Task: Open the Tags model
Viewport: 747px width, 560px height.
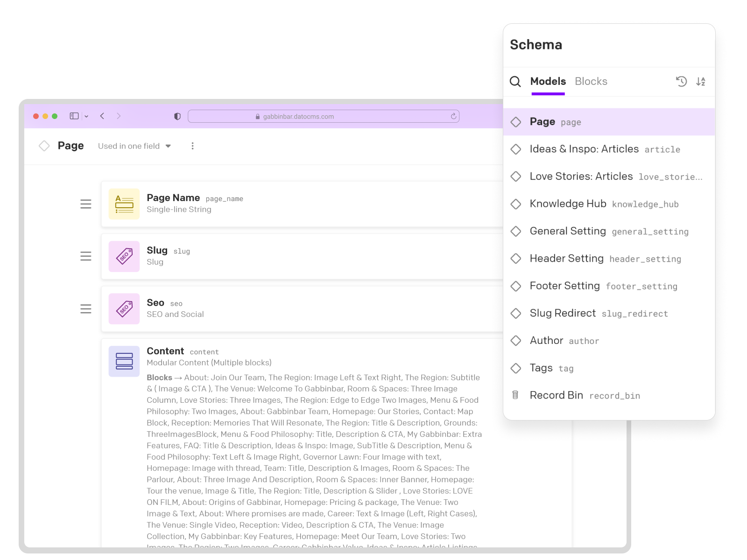Action: click(x=609, y=368)
